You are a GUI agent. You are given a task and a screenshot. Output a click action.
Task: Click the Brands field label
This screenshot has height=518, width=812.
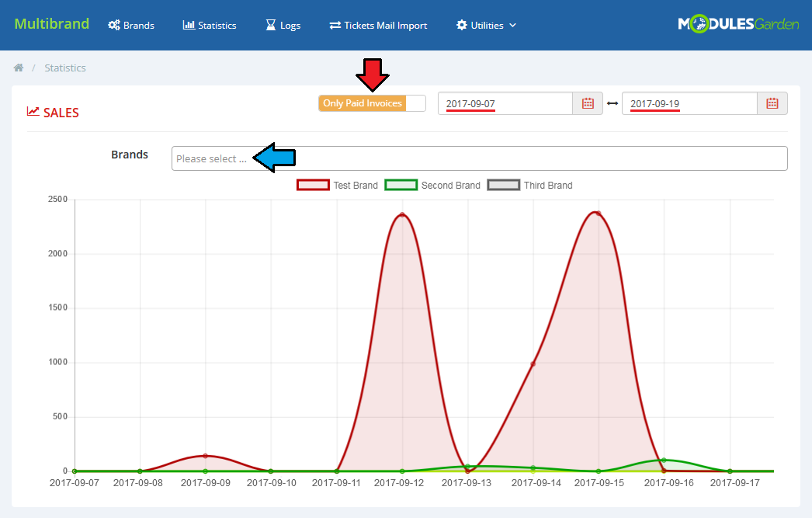130,155
